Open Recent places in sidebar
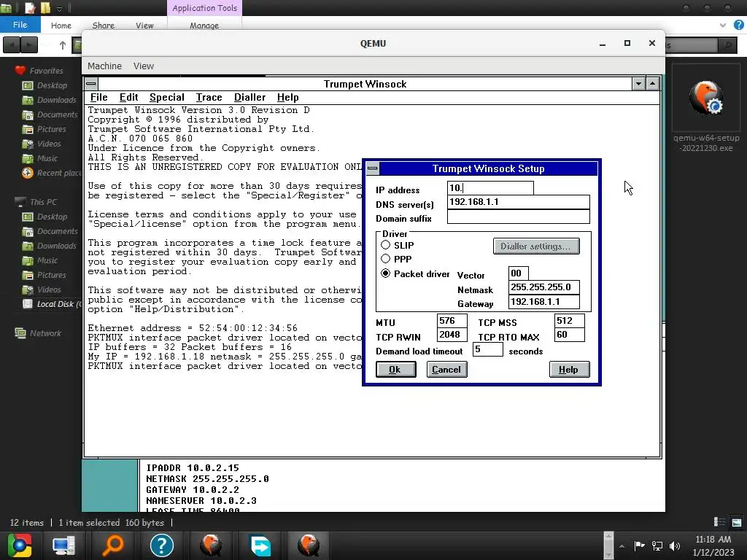Screen dimensions: 747x560 [x=52, y=173]
